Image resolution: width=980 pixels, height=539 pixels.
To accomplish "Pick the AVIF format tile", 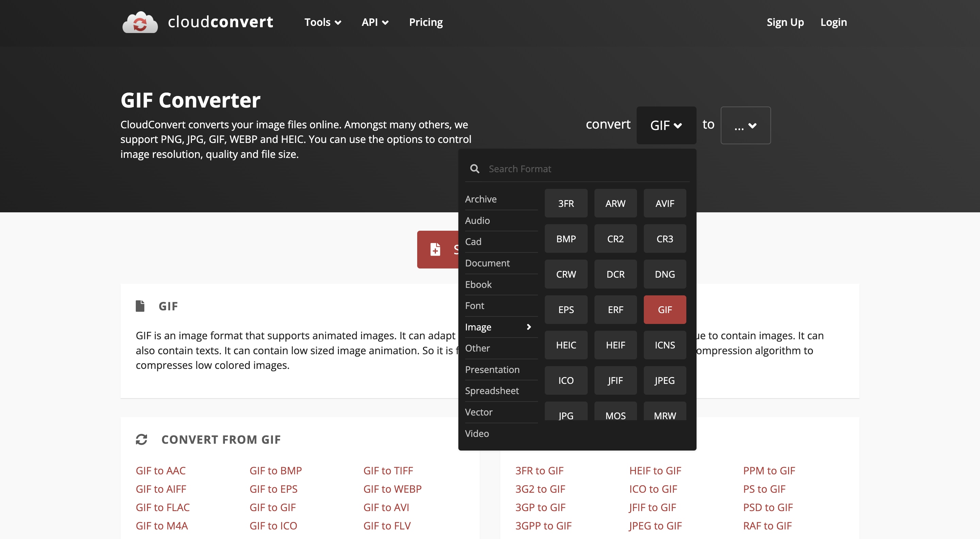I will pyautogui.click(x=664, y=203).
